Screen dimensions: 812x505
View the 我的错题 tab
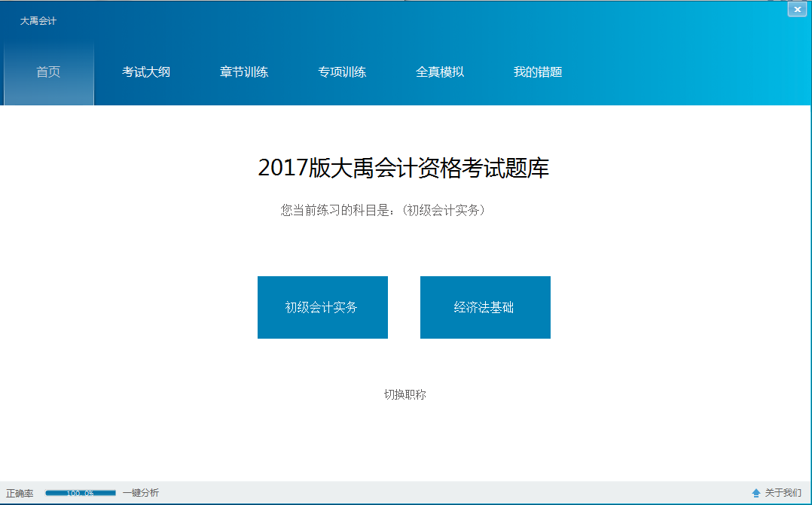click(538, 72)
